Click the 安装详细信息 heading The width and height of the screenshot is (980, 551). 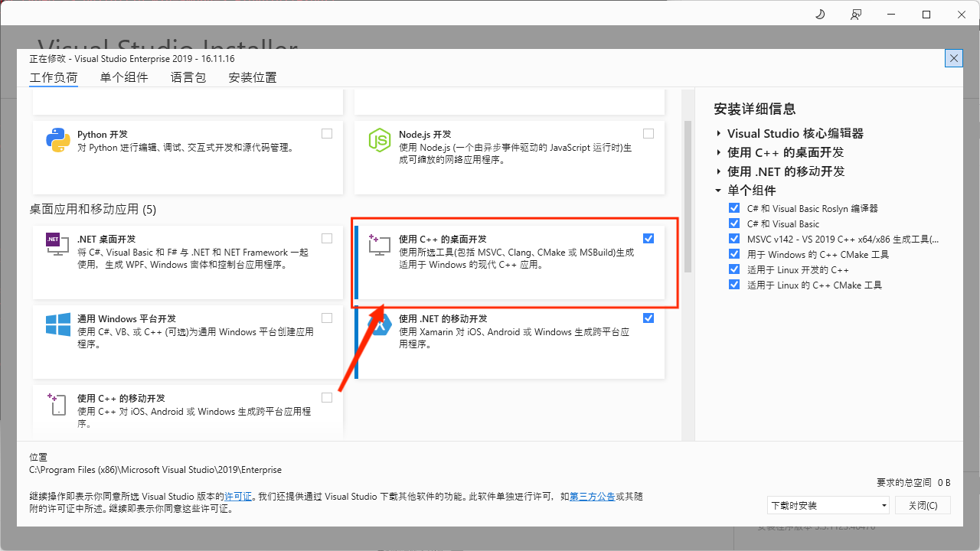click(x=755, y=109)
